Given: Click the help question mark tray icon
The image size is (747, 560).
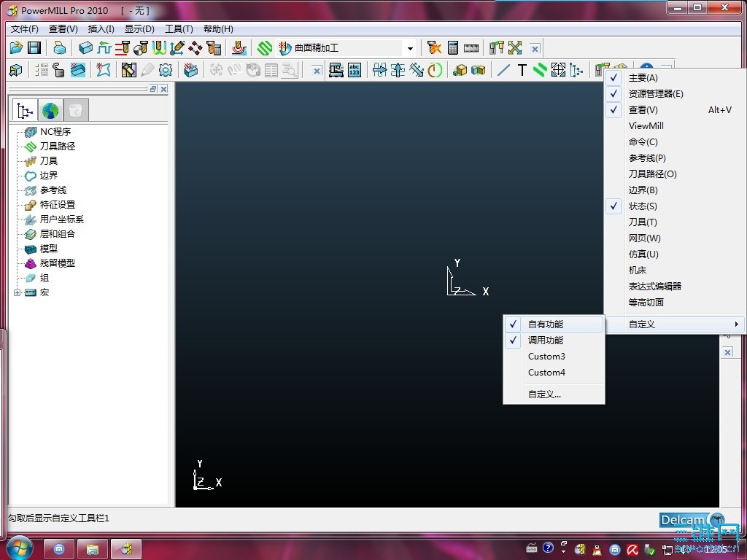Looking at the screenshot, I should [548, 548].
